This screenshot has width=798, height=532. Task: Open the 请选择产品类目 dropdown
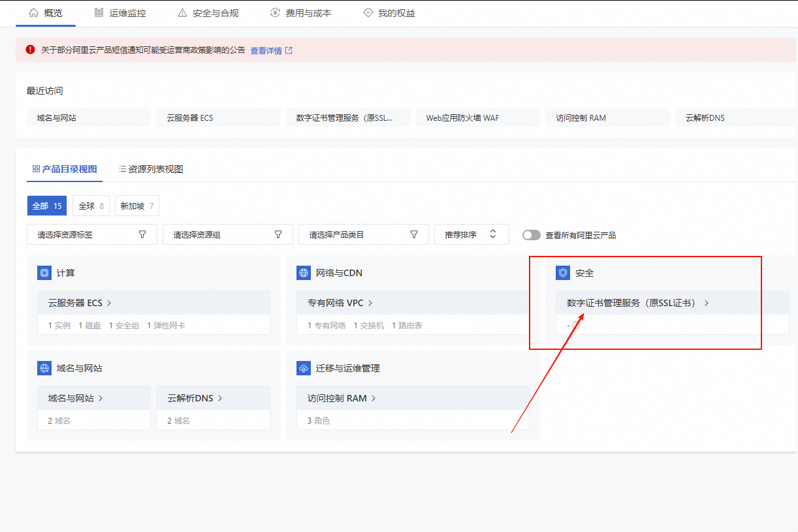[364, 234]
